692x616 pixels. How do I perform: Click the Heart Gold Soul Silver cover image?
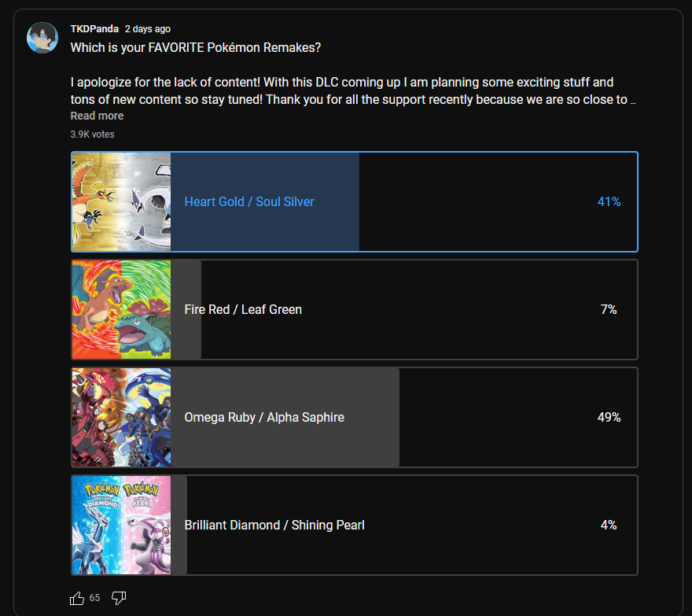tap(121, 202)
